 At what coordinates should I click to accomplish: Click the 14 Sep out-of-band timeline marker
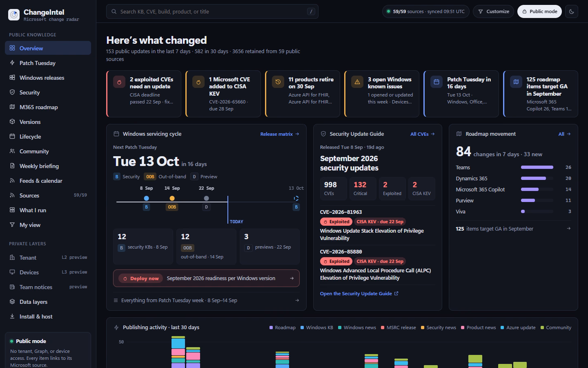(172, 198)
